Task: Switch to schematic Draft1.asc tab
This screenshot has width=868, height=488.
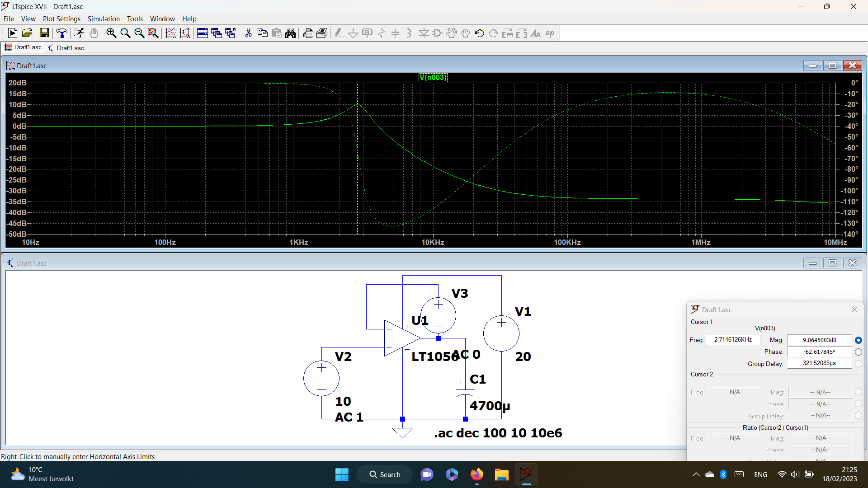Action: 66,48
